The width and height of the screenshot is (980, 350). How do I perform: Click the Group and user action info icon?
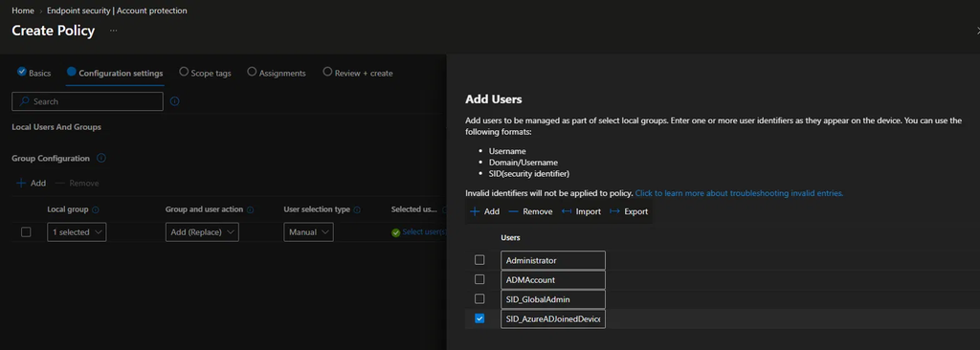[x=250, y=210]
